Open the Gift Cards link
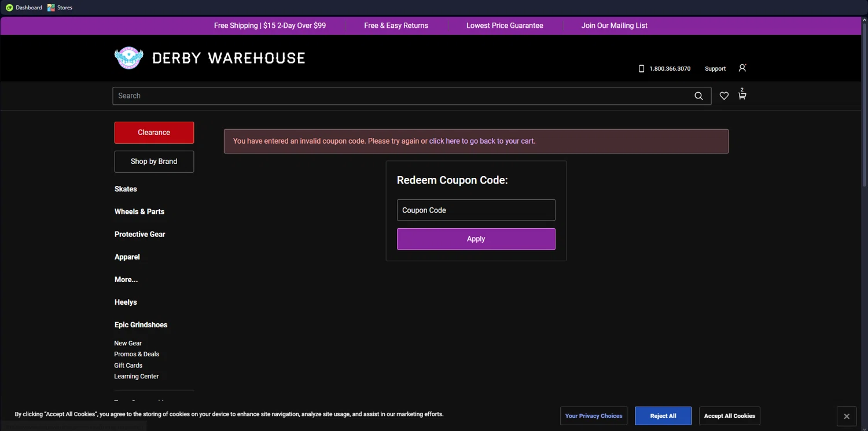Image resolution: width=868 pixels, height=431 pixels. 128,365
